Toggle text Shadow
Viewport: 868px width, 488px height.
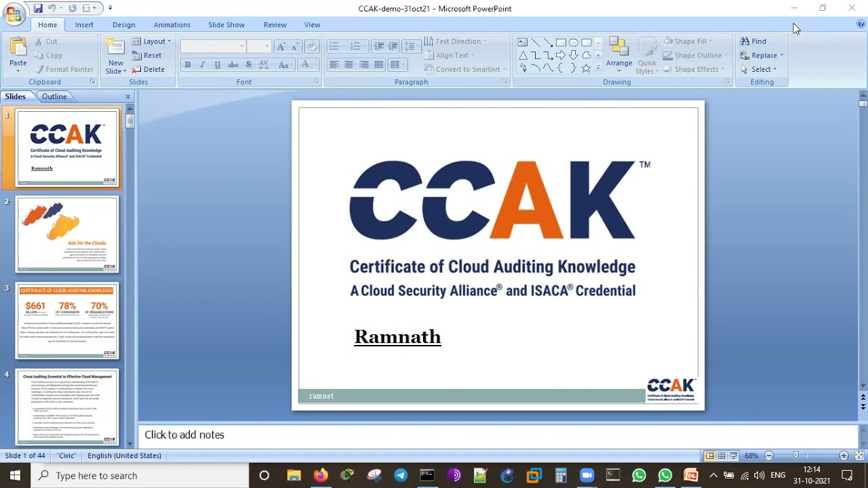tap(248, 65)
